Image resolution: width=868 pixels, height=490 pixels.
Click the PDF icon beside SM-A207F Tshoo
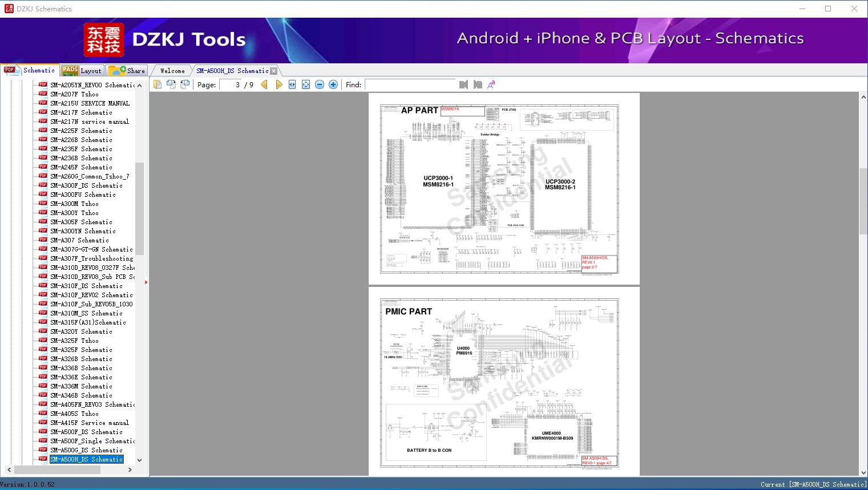click(x=43, y=94)
